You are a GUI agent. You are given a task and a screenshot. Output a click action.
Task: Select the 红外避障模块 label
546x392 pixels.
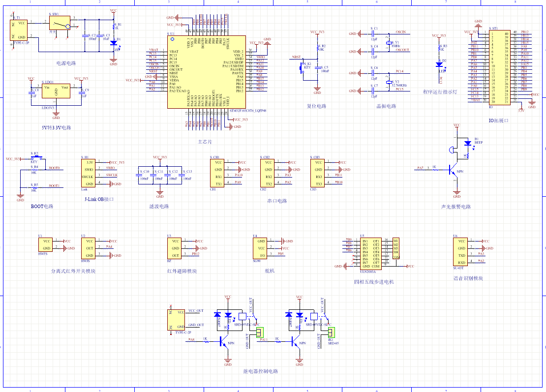[182, 271]
